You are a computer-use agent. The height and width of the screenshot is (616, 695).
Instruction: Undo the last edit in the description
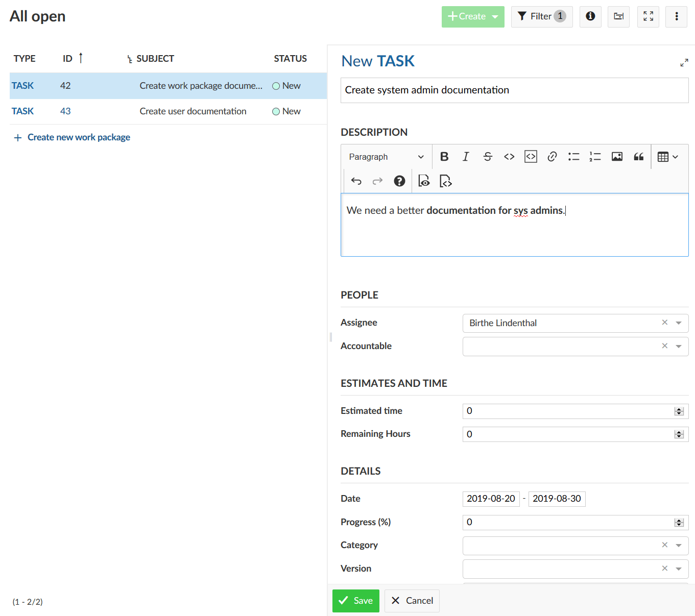tap(356, 181)
